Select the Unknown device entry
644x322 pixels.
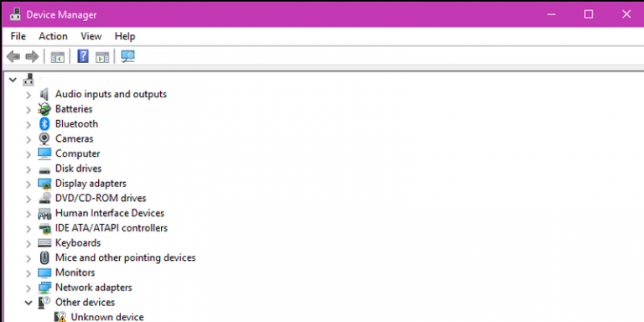click(x=107, y=317)
